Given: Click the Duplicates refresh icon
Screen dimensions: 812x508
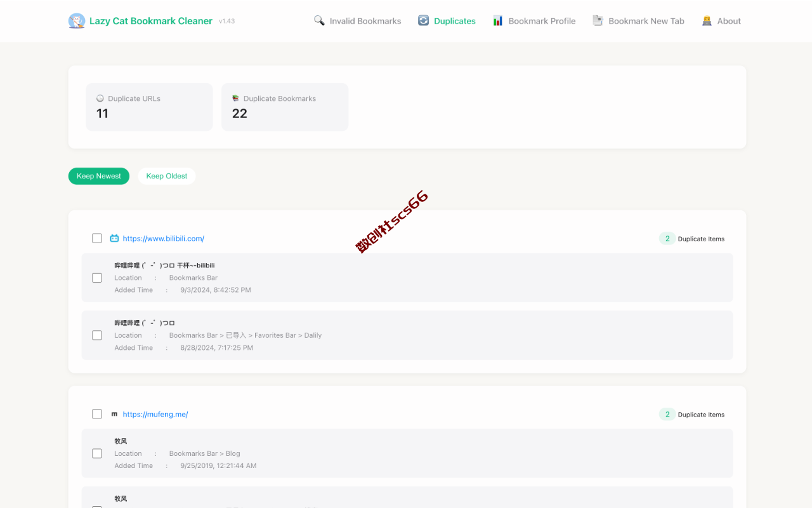Looking at the screenshot, I should [x=423, y=20].
